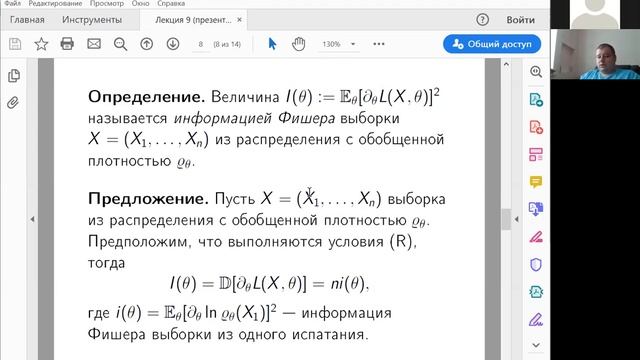Click the word Определение in slide
This screenshot has height=360, width=640.
147,97
